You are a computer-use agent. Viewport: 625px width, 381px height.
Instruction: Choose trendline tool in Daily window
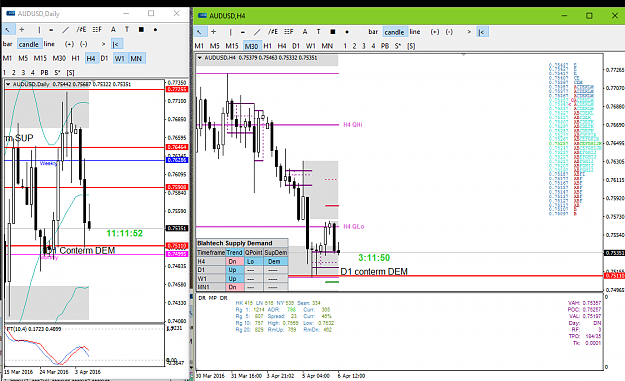click(x=65, y=29)
